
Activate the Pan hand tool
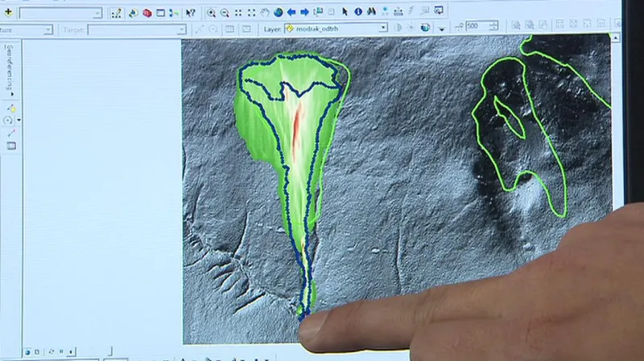coord(264,13)
